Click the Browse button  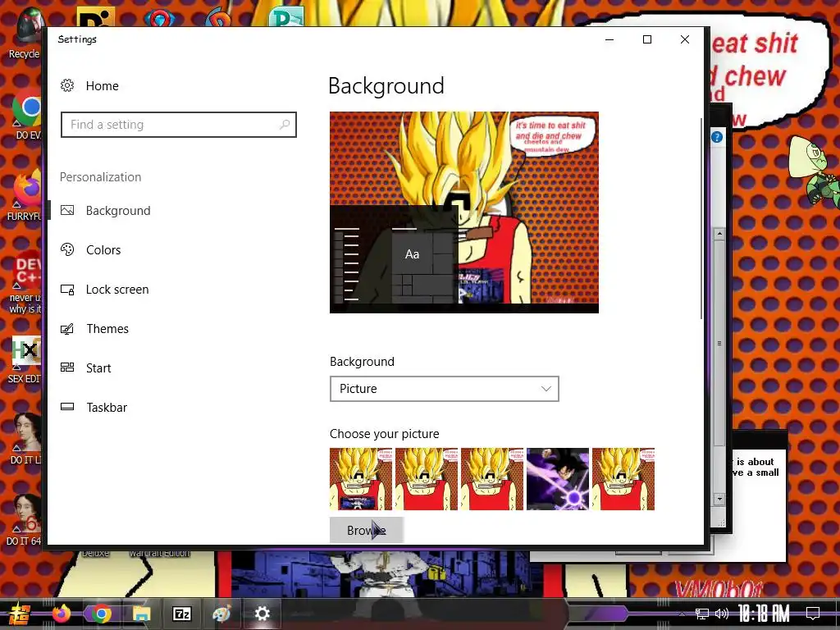pos(367,530)
